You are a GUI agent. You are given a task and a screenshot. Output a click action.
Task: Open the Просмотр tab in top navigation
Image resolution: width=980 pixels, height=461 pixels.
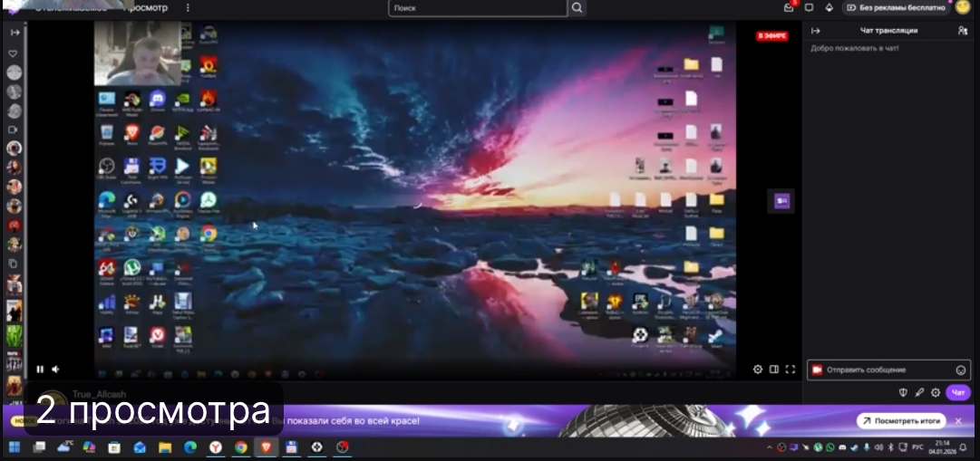tap(145, 7)
